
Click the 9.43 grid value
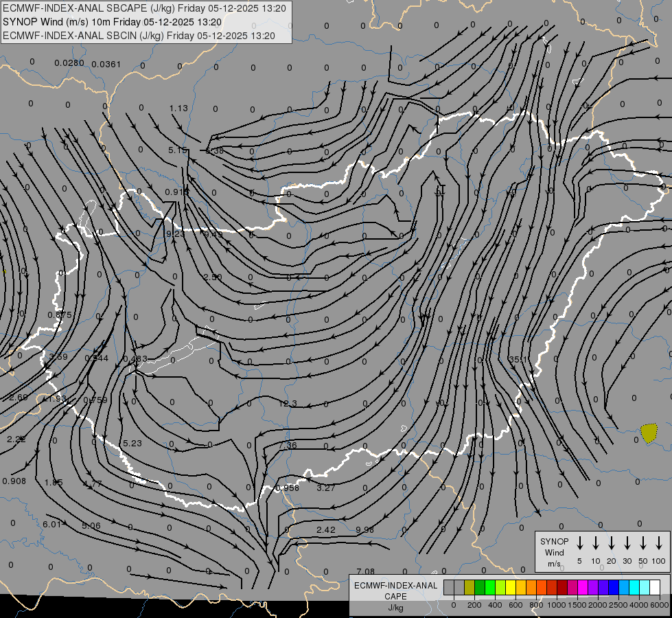(x=213, y=234)
